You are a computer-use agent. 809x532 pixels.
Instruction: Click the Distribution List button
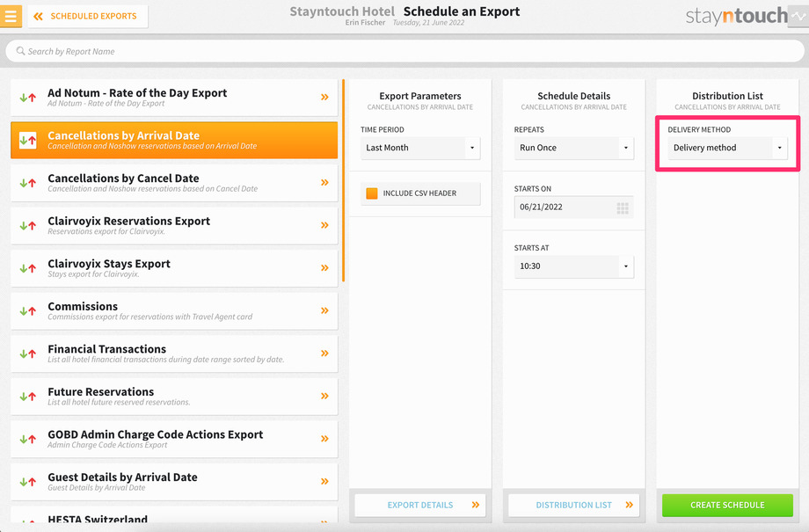(573, 505)
